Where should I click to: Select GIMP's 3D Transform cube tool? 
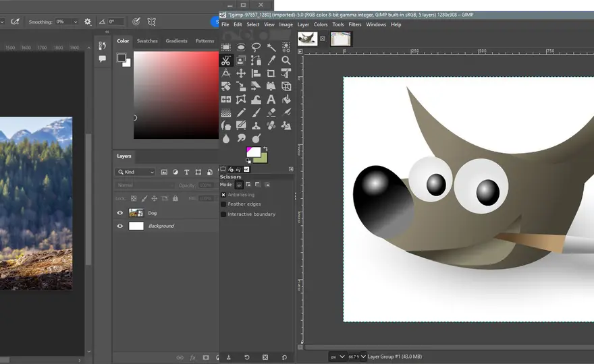pyautogui.click(x=286, y=87)
